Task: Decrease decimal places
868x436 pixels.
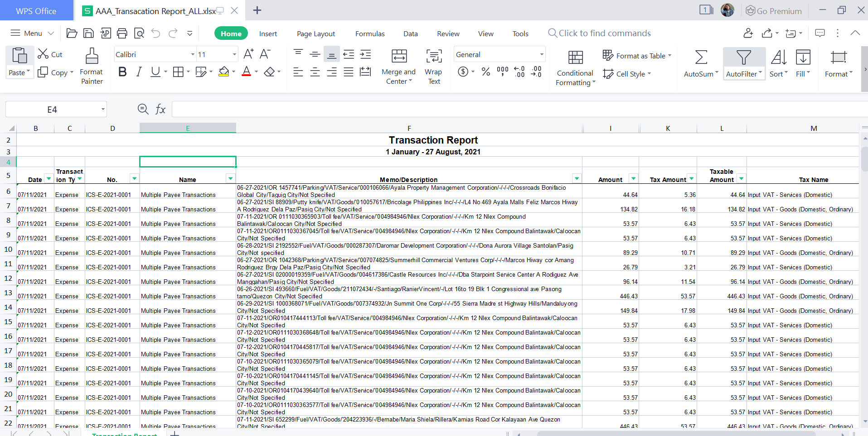Action: point(536,72)
